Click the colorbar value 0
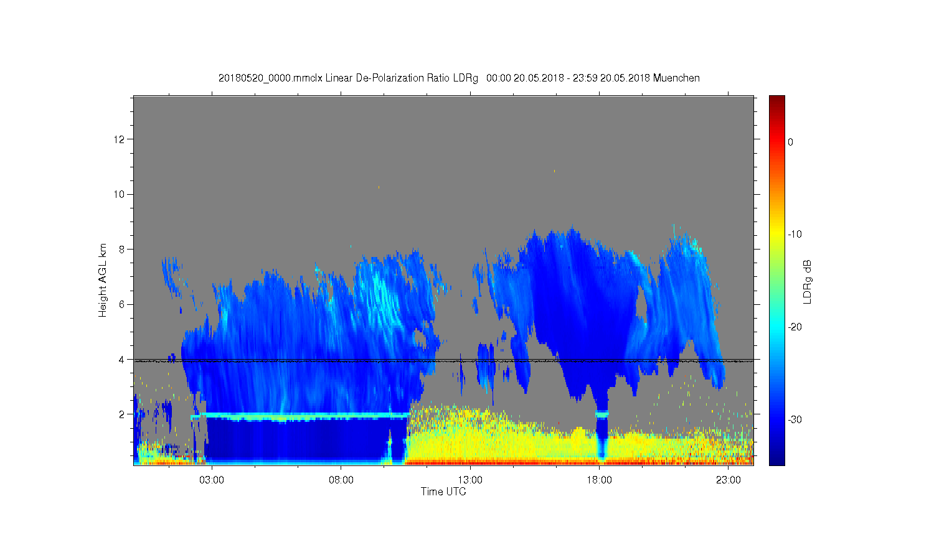934x560 pixels. click(791, 142)
